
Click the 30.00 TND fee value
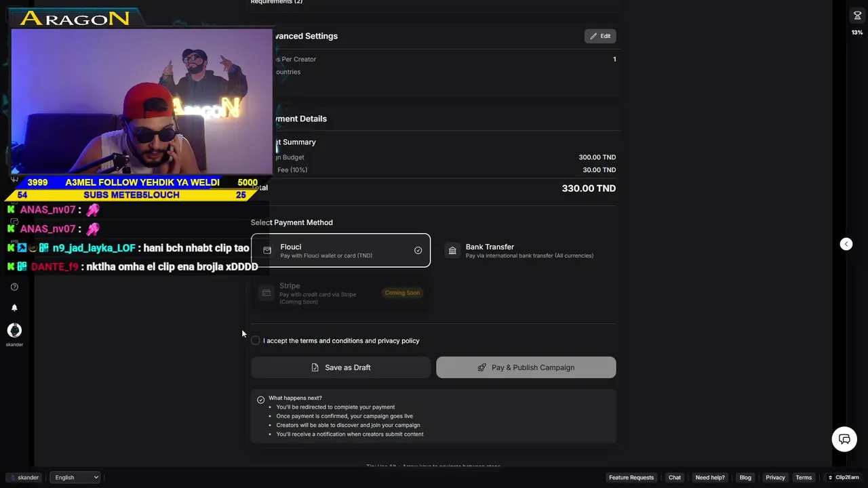[x=599, y=170]
